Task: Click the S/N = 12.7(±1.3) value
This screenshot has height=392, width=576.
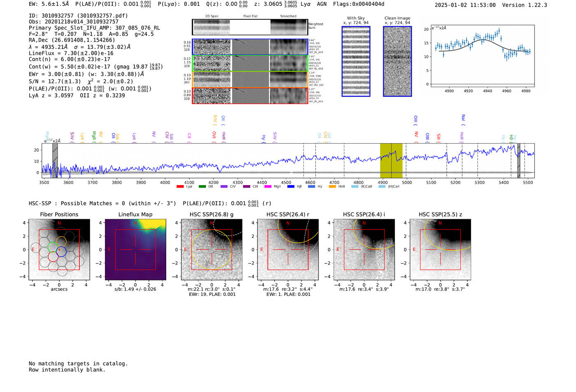Action: [55, 81]
